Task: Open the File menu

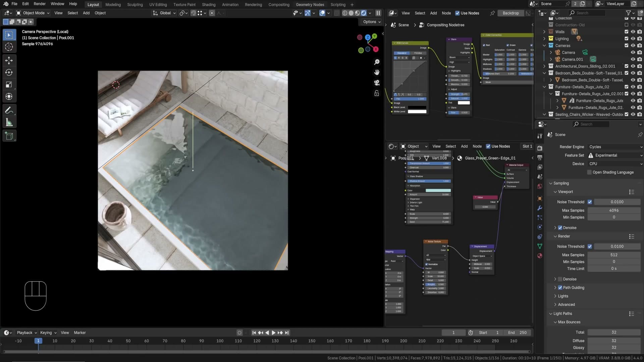Action: pyautogui.click(x=14, y=4)
